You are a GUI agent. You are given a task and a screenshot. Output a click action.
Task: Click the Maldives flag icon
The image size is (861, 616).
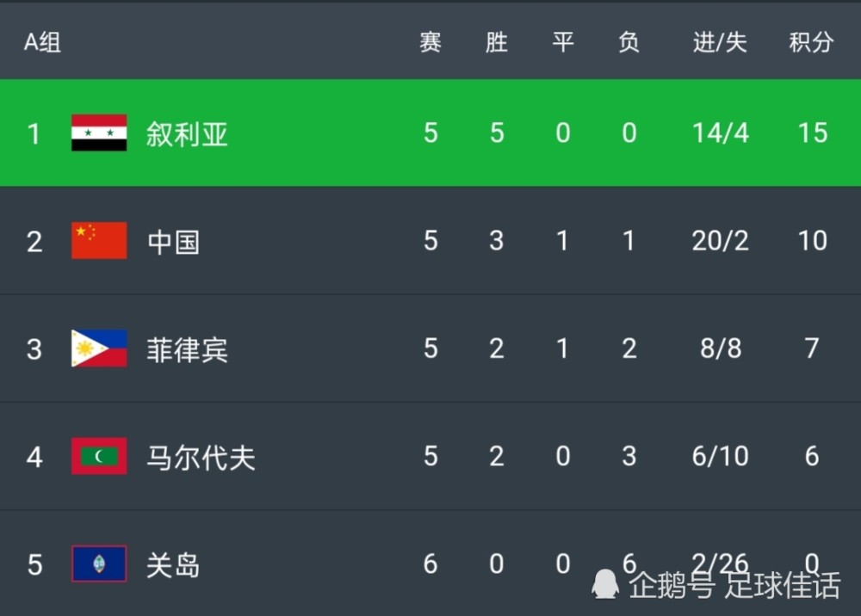pos(99,456)
